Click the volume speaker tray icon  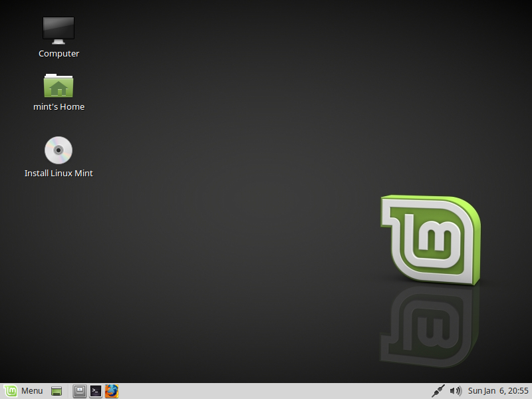point(456,391)
